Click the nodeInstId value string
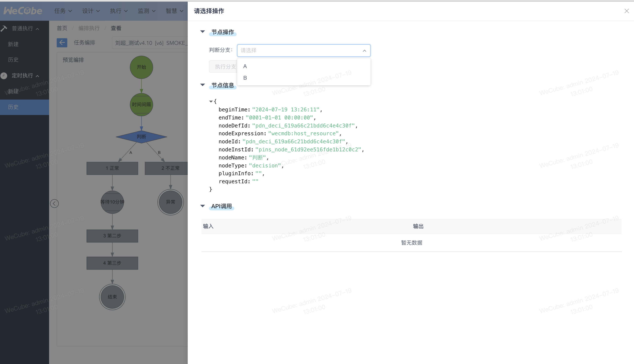This screenshot has width=634, height=364. pyautogui.click(x=308, y=149)
